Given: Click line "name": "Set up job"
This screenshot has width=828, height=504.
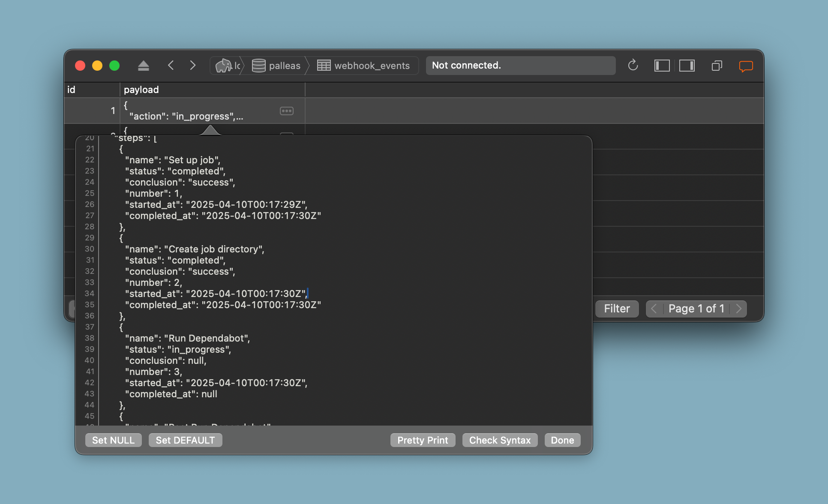Looking at the screenshot, I should coord(173,160).
